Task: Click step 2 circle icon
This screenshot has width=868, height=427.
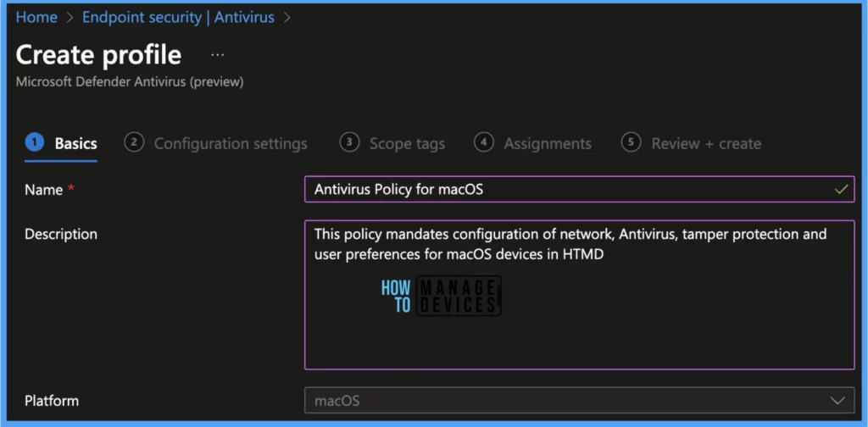Action: coord(134,142)
